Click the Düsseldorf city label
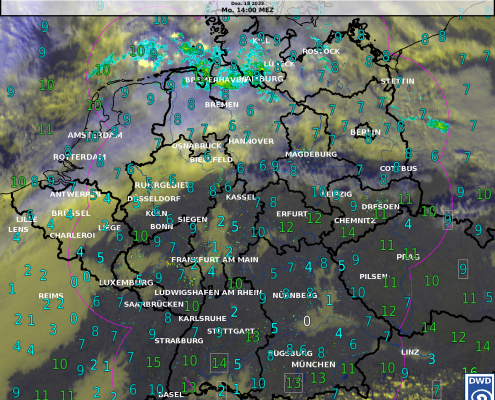This screenshot has width=495, height=400. [x=154, y=199]
